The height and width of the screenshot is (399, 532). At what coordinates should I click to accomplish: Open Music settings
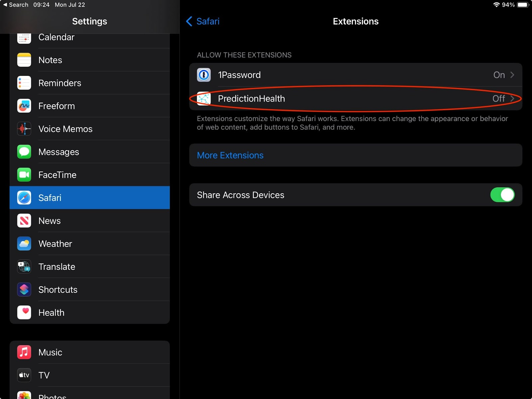[90, 352]
